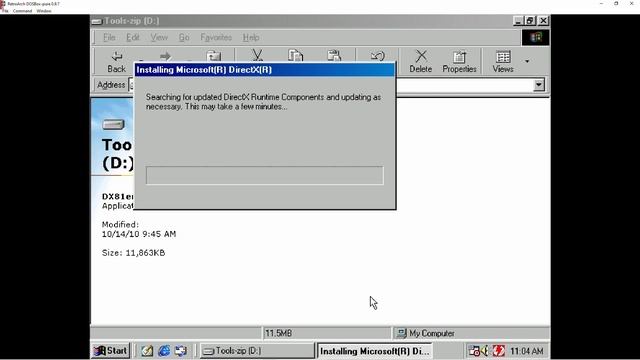Click the Back toolbar button
The width and height of the screenshot is (640, 360).
(x=116, y=61)
